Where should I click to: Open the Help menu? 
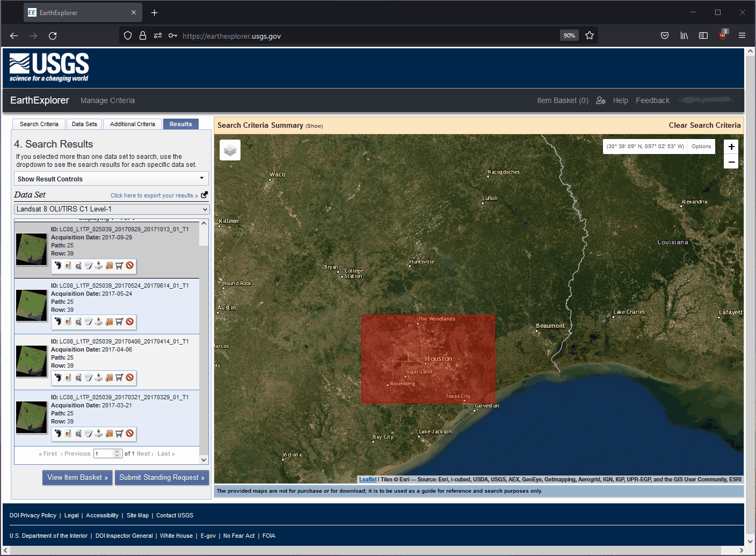pyautogui.click(x=620, y=100)
